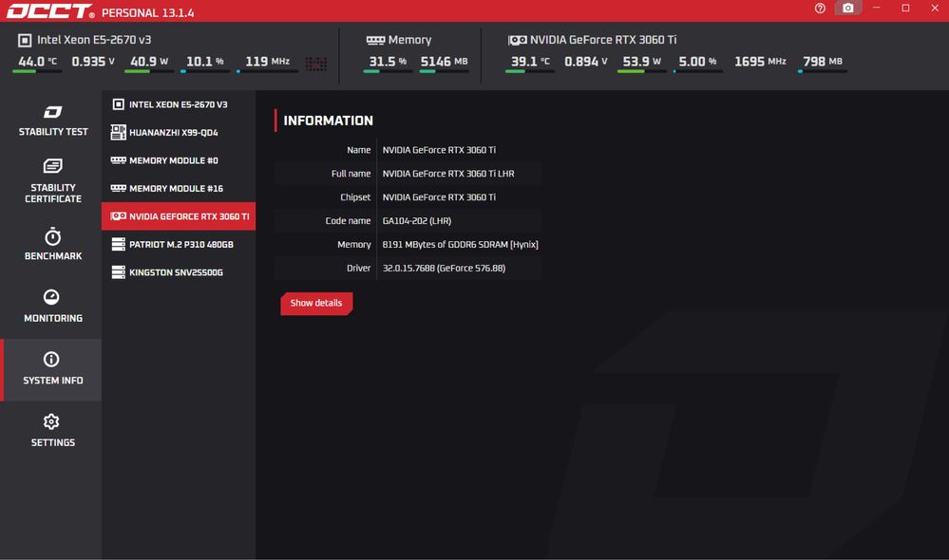Open the Settings section
Screen dimensions: 949x560
pyautogui.click(x=52, y=431)
